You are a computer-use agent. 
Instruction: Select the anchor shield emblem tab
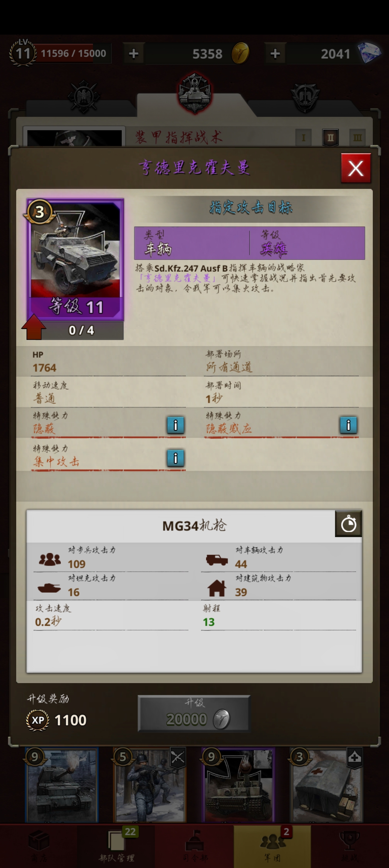point(305,97)
